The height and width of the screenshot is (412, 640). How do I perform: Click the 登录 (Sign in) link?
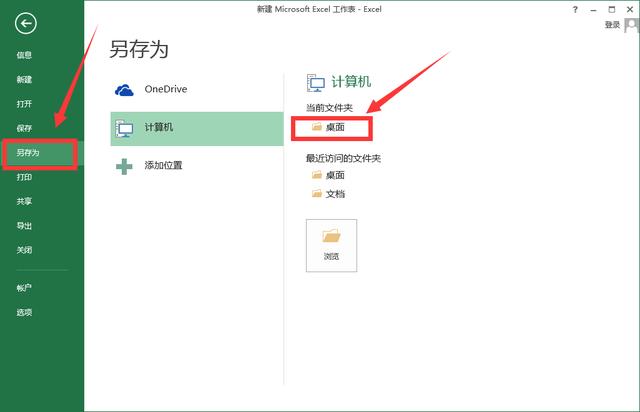click(612, 25)
